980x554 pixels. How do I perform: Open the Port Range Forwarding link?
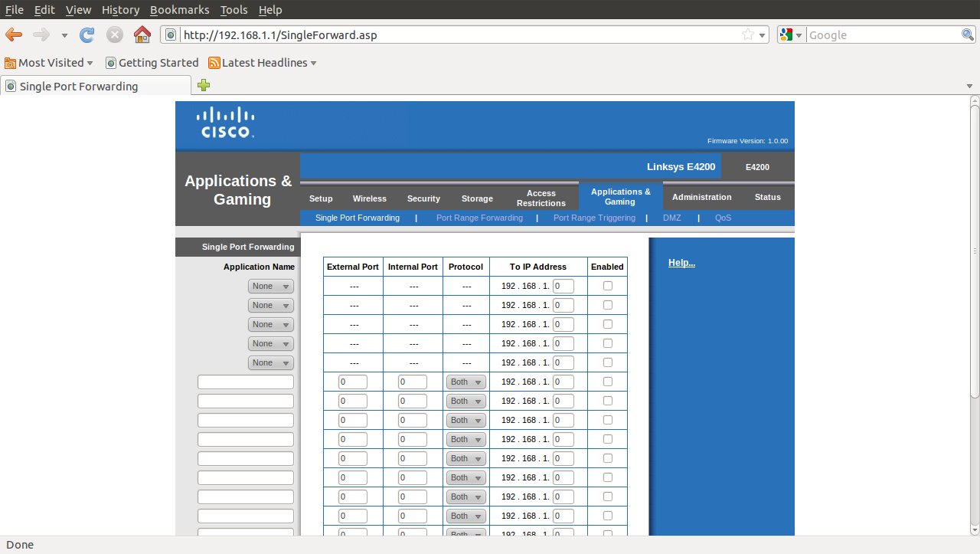[479, 218]
